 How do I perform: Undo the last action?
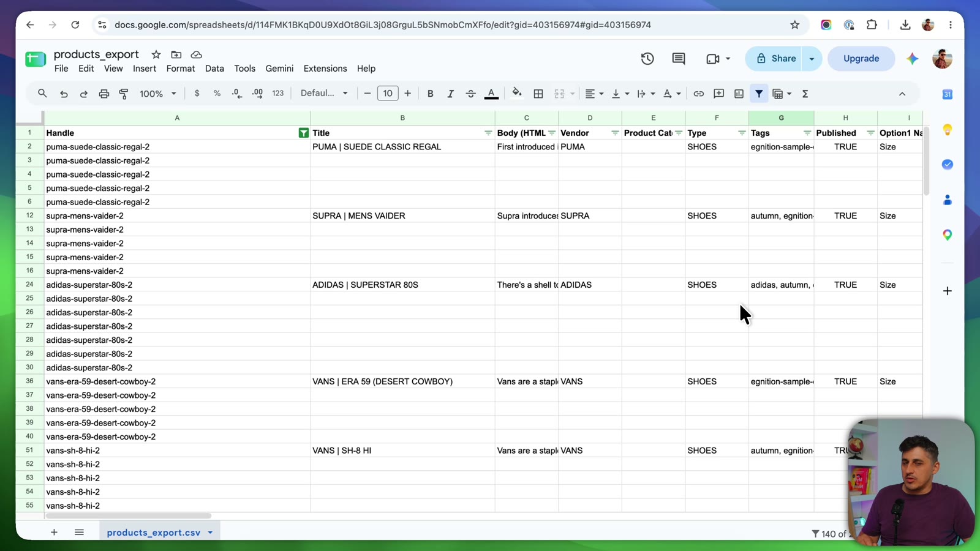pos(64,94)
